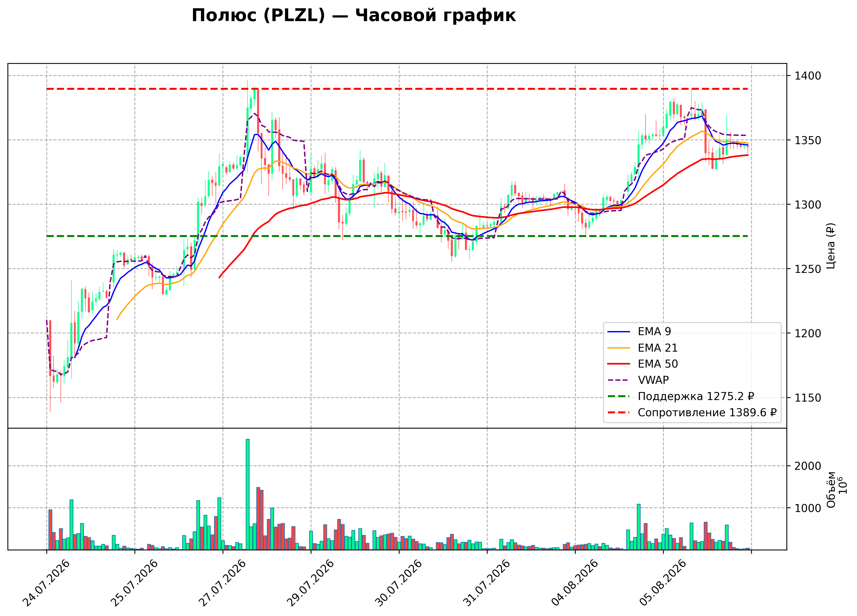Click the date label "31.07.2026"
857x616 pixels.
pyautogui.click(x=486, y=583)
